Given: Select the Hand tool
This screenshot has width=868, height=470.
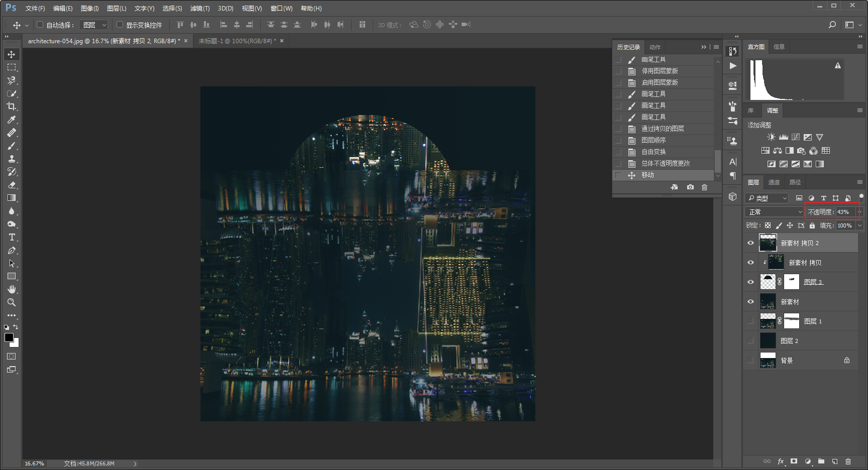Looking at the screenshot, I should click(x=12, y=289).
